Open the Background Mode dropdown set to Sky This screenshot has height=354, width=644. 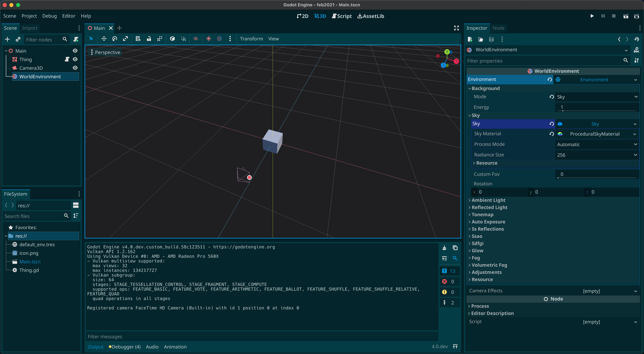click(x=597, y=97)
